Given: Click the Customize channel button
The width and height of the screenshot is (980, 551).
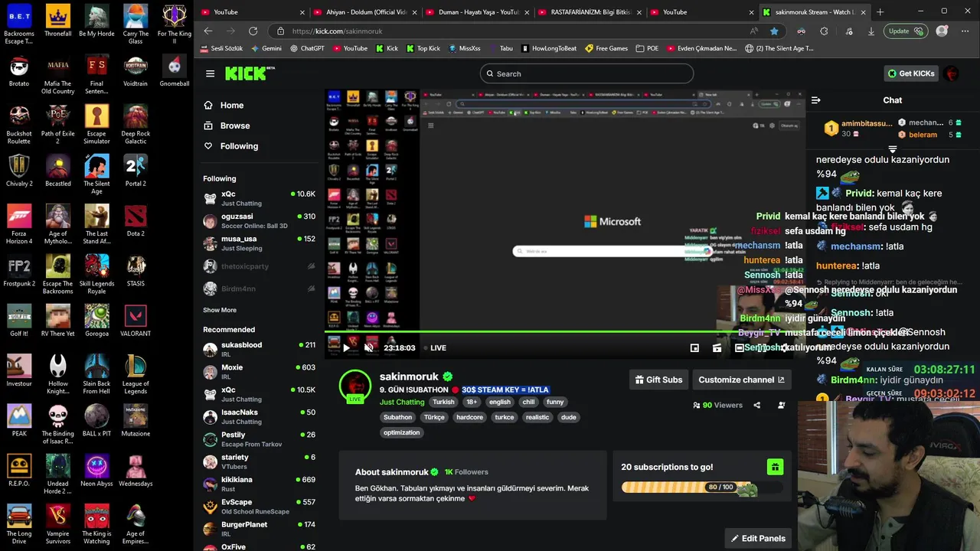Looking at the screenshot, I should click(741, 380).
